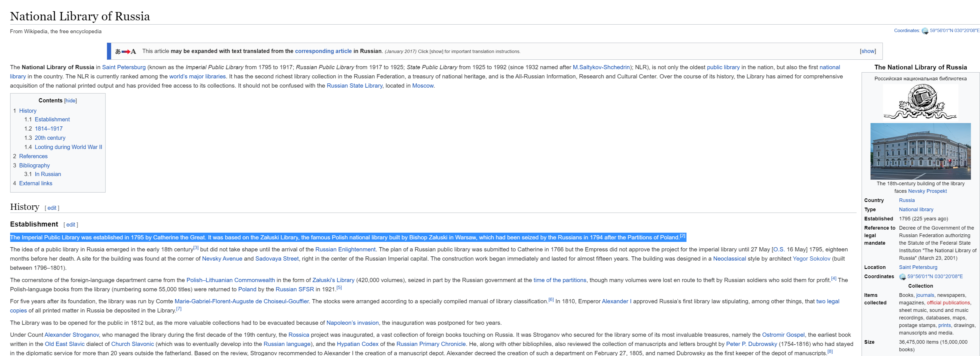This screenshot has height=356, width=980.
Task: Jump to Looting during World War II
Action: [x=68, y=147]
